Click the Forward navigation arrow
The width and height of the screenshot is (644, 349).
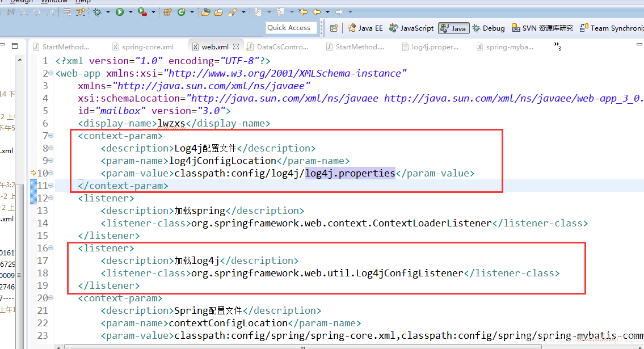coord(339,12)
